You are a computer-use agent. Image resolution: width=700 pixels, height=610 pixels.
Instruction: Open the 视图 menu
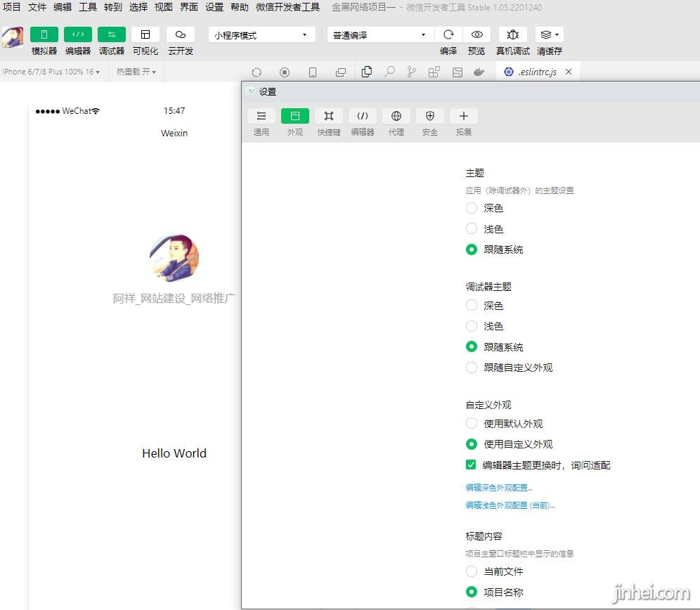point(163,7)
